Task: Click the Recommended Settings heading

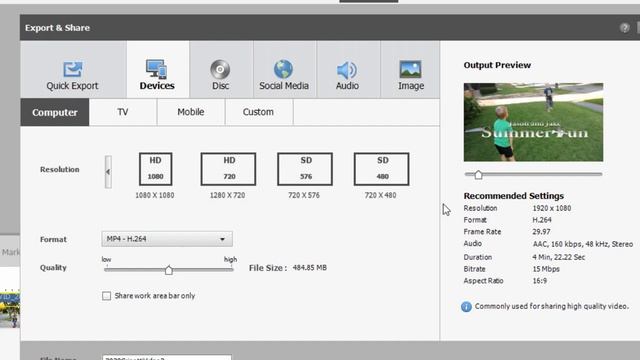Action: coord(513,196)
